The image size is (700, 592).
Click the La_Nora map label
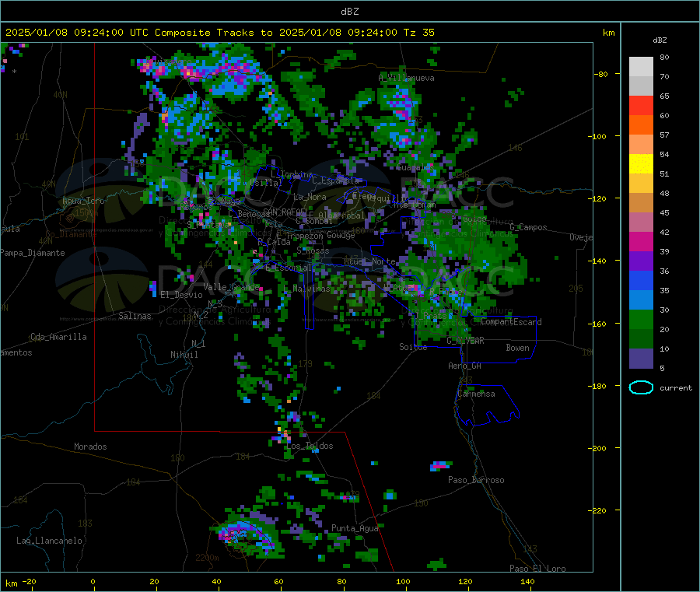coord(310,197)
